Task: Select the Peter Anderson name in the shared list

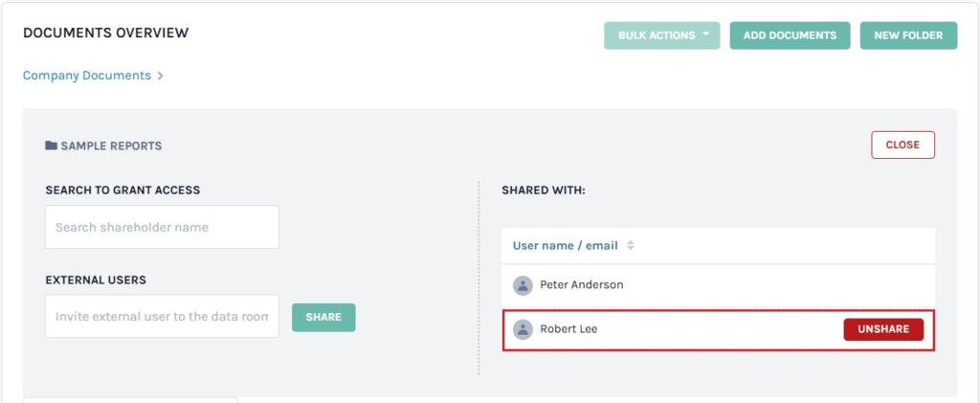Action: coord(582,285)
